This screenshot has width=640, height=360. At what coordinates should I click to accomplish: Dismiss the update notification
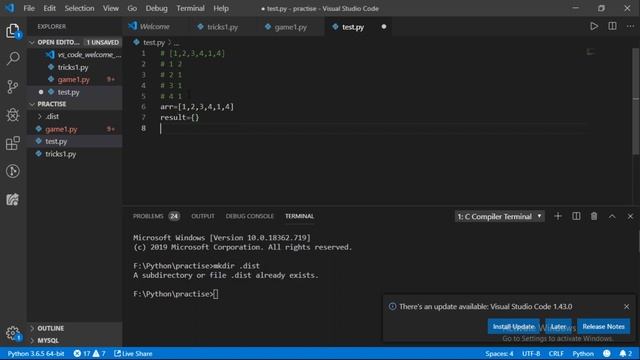pos(627,307)
